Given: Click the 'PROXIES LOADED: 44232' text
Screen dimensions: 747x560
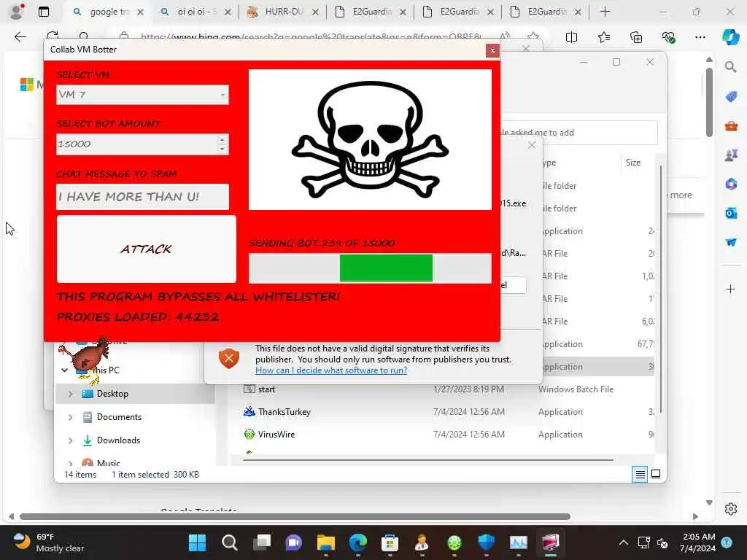Looking at the screenshot, I should 138,316.
